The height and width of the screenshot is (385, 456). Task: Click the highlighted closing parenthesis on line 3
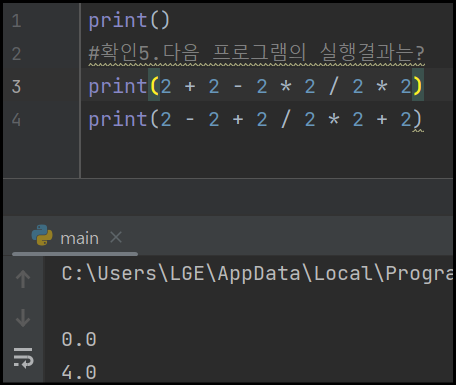point(418,85)
